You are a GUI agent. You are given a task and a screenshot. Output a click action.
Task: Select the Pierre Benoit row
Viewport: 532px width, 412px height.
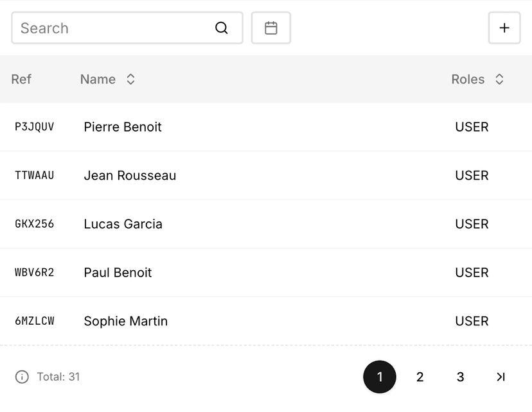click(123, 127)
